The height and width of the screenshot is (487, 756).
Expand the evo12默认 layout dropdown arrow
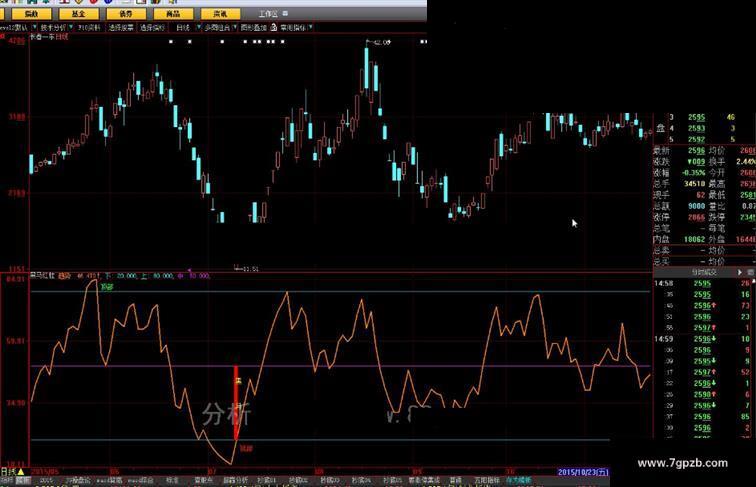[33, 27]
